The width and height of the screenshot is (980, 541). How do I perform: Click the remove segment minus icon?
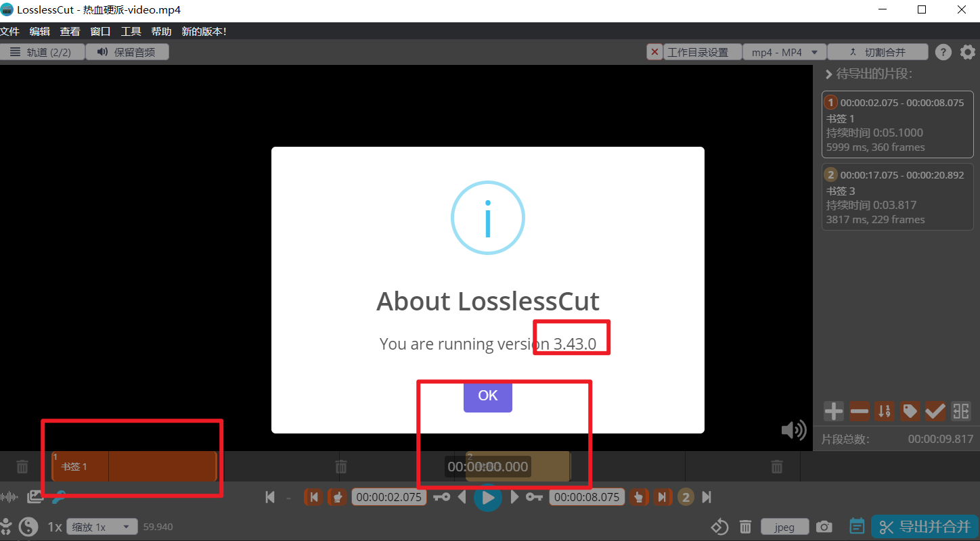pyautogui.click(x=859, y=411)
